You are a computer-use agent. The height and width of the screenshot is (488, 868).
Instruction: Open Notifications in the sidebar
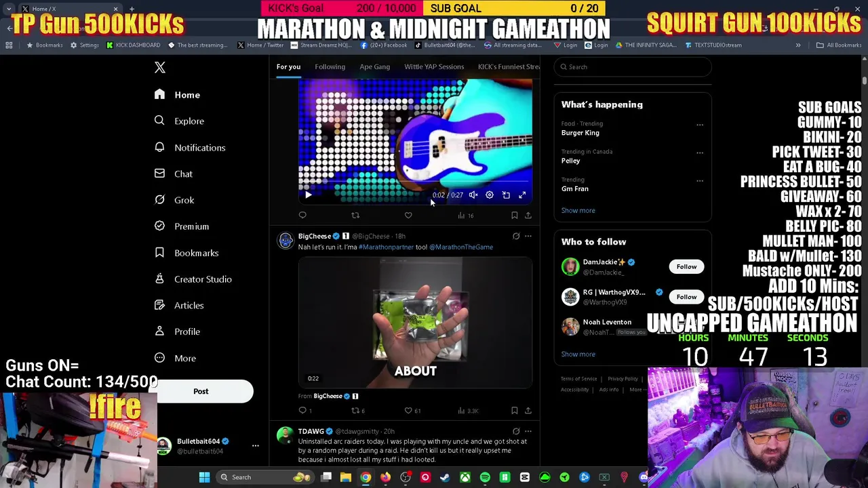[x=190, y=148]
